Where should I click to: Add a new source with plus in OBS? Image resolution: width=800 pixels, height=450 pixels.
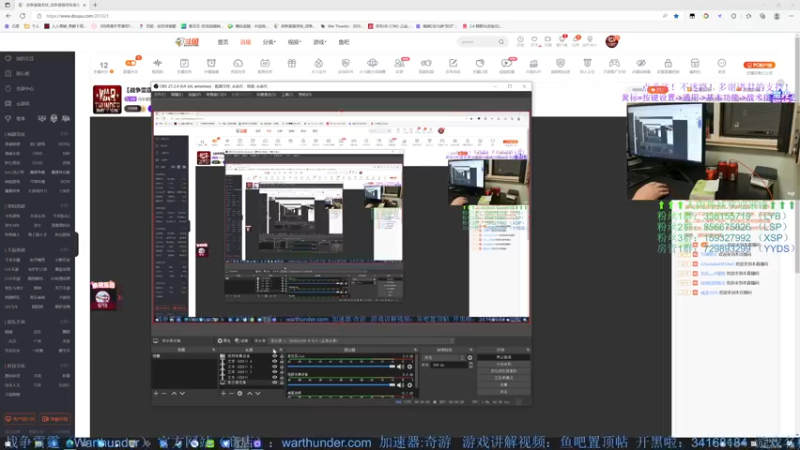click(x=223, y=393)
